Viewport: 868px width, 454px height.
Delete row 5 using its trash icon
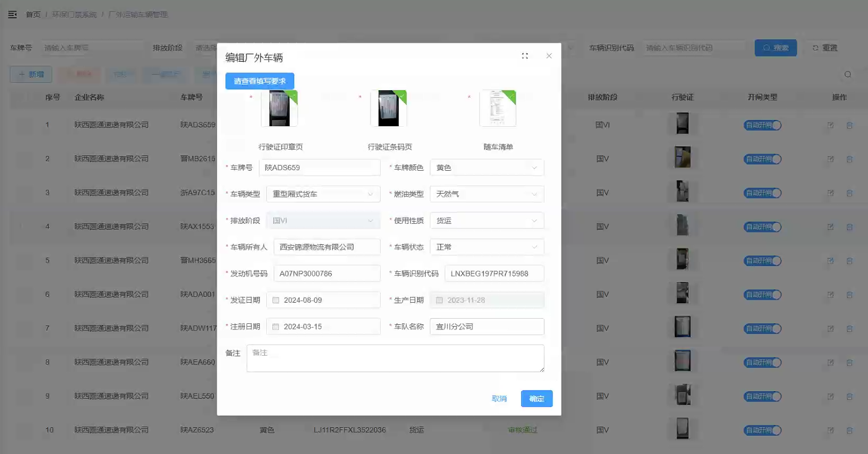point(850,260)
